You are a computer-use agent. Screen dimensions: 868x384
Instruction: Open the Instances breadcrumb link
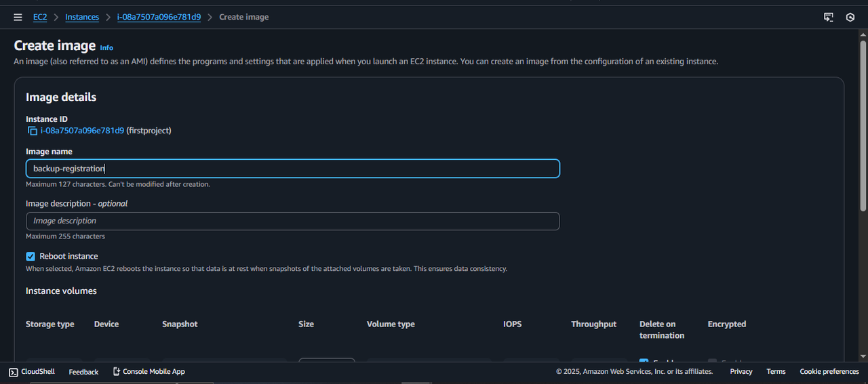coord(82,17)
